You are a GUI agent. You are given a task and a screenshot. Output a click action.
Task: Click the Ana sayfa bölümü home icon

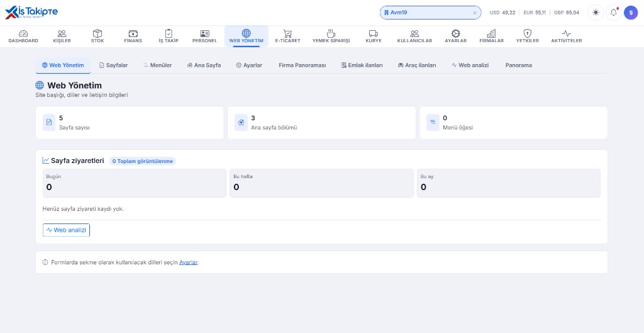click(241, 123)
